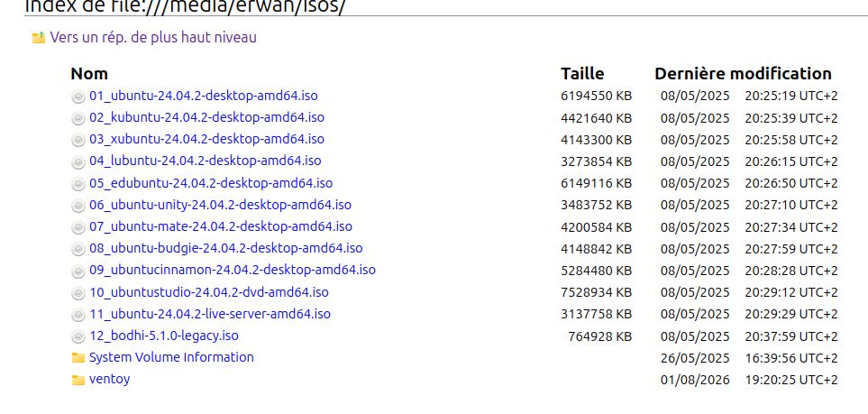Click the disc icon beside 05_edubuntu ISO
This screenshot has height=414, width=868.
(78, 184)
